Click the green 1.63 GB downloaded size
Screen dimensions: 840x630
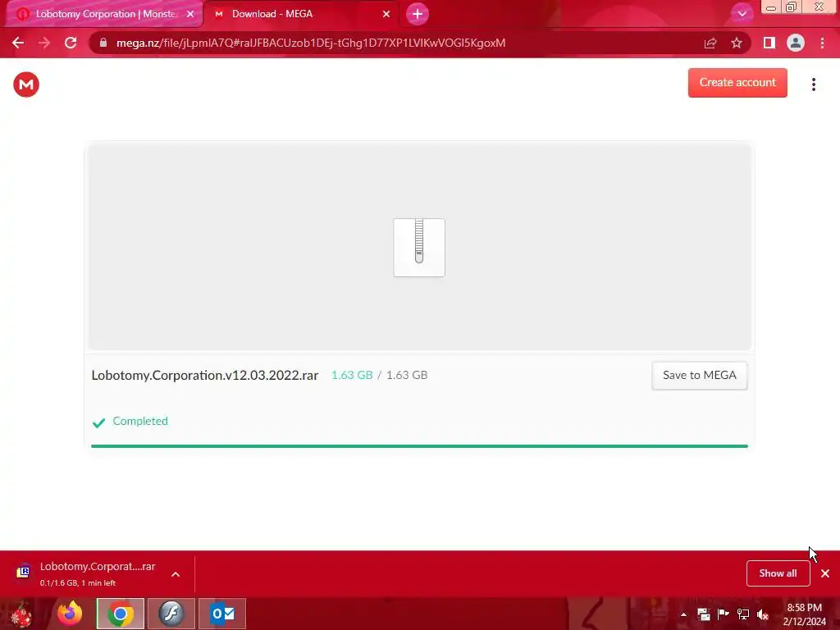pos(352,375)
